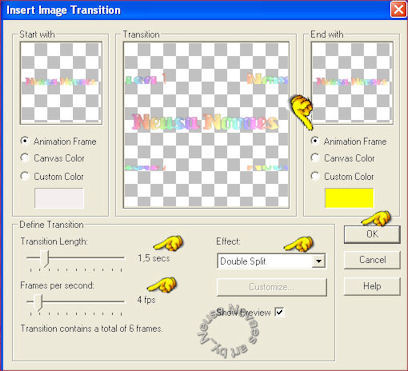
Task: Click the Double Split effect combo box
Action: coord(271,261)
